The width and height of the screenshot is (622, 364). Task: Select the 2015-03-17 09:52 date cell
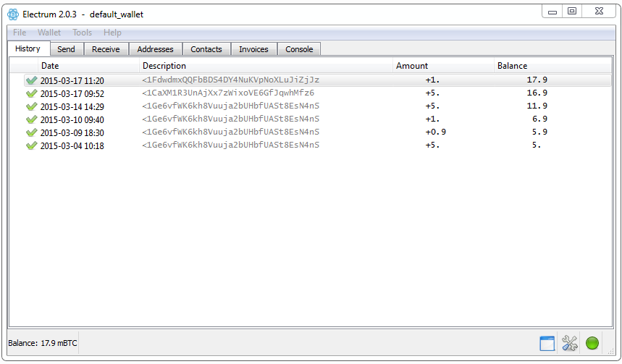click(x=72, y=93)
